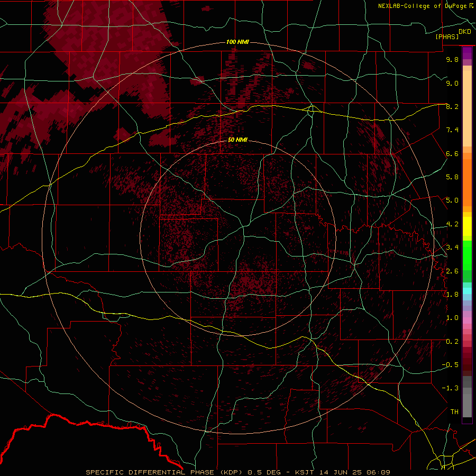Click the gray segment at the color bar bottom
Viewport: 476px width, 476px height.
[467, 405]
